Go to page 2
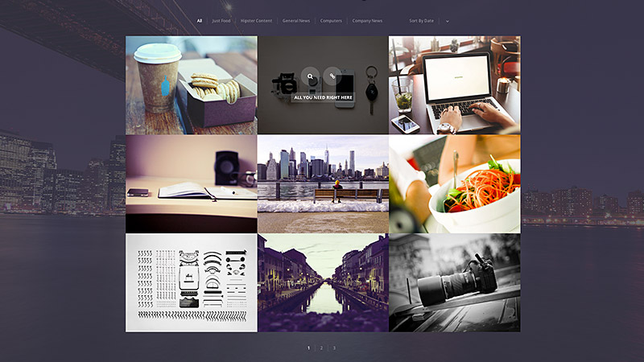This screenshot has width=644, height=362. (321, 348)
